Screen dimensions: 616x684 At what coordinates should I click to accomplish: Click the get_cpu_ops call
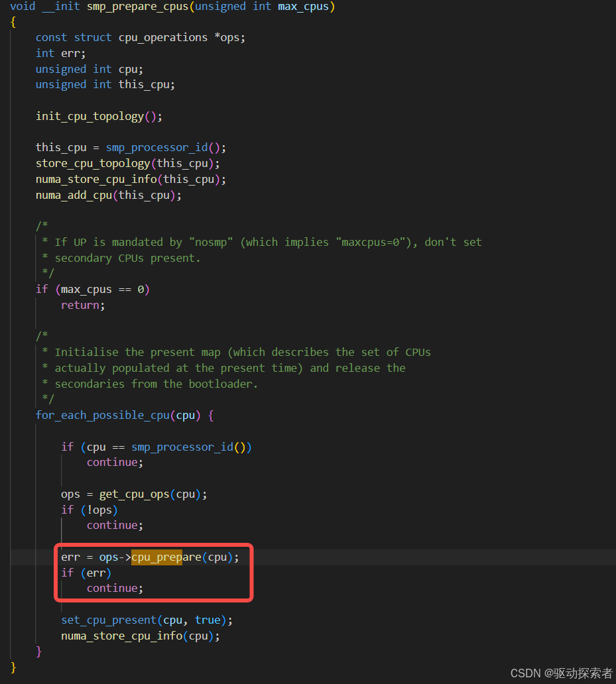pos(134,494)
